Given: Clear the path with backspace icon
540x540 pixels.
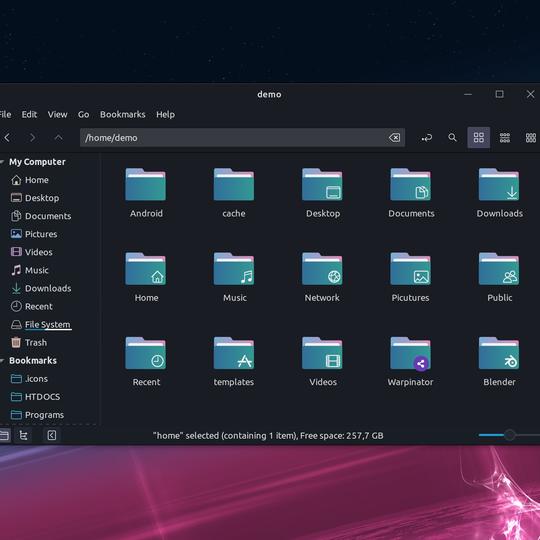Looking at the screenshot, I should (395, 138).
